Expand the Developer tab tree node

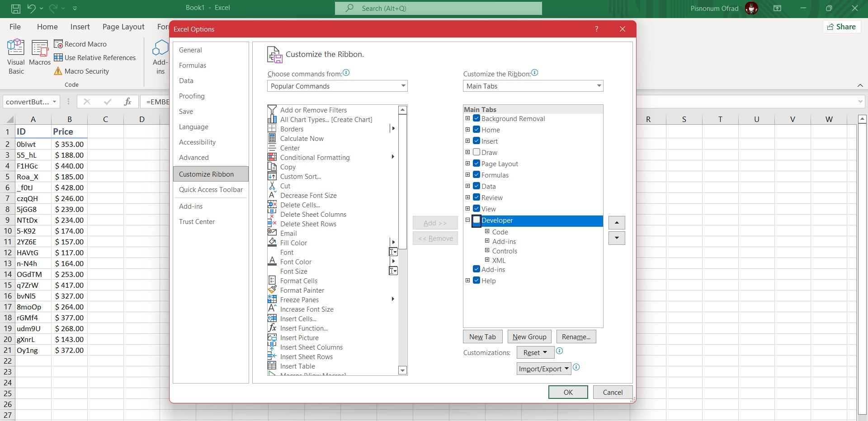[468, 220]
